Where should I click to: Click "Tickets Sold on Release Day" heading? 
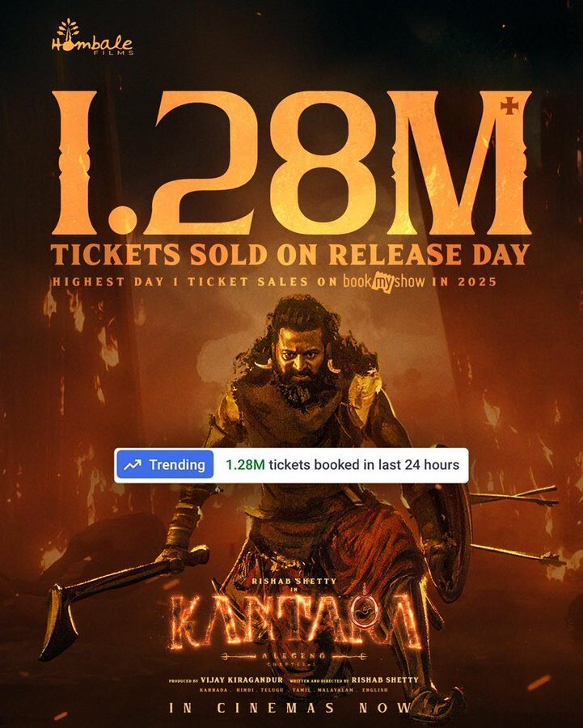click(x=290, y=255)
